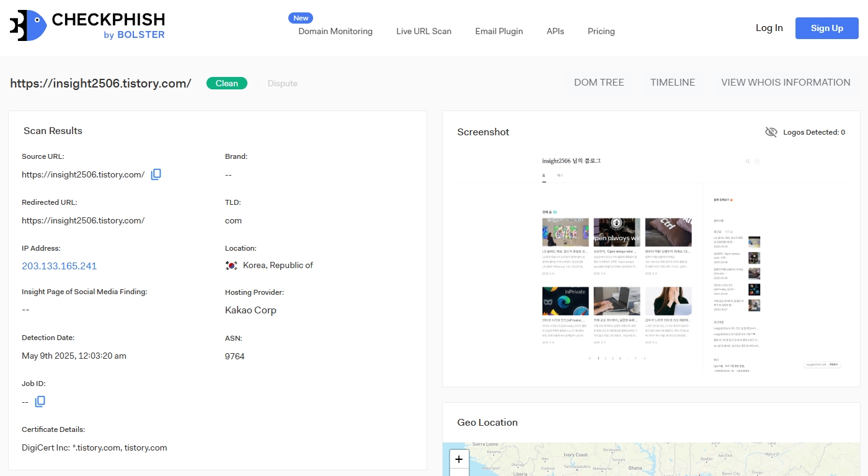868x476 pixels.
Task: Open the TIMELINE view
Action: [x=673, y=83]
